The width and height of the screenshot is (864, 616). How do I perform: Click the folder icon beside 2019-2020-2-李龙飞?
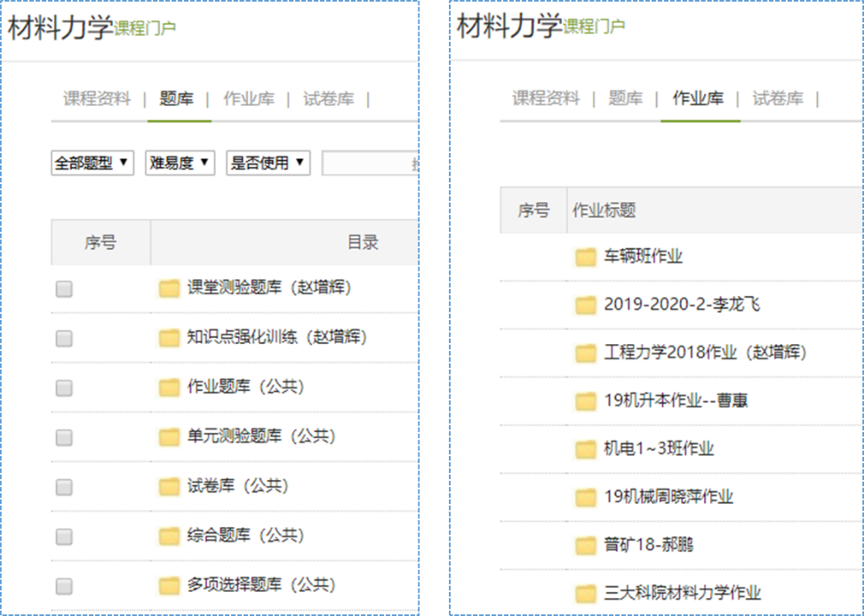(x=585, y=306)
